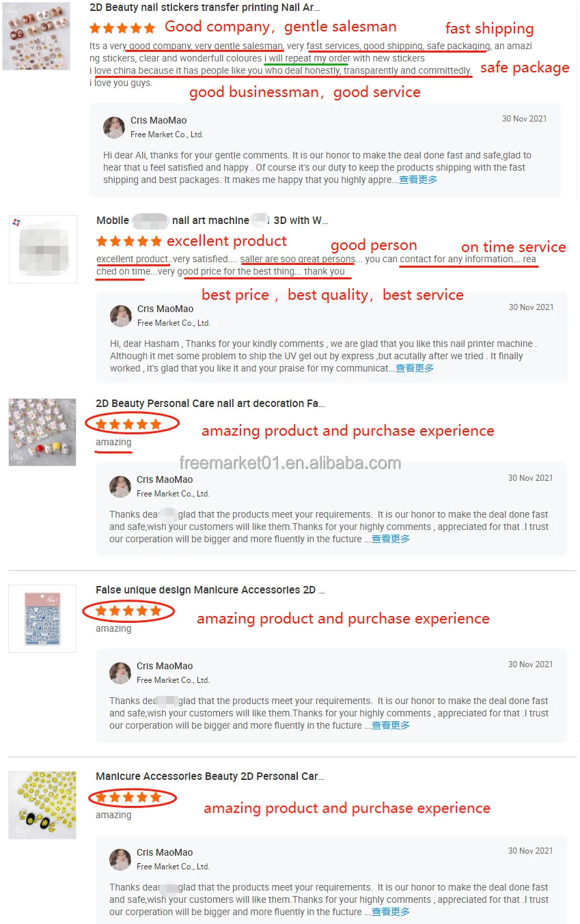Click the star rating on the nail stickers transfer printing review

[x=122, y=28]
